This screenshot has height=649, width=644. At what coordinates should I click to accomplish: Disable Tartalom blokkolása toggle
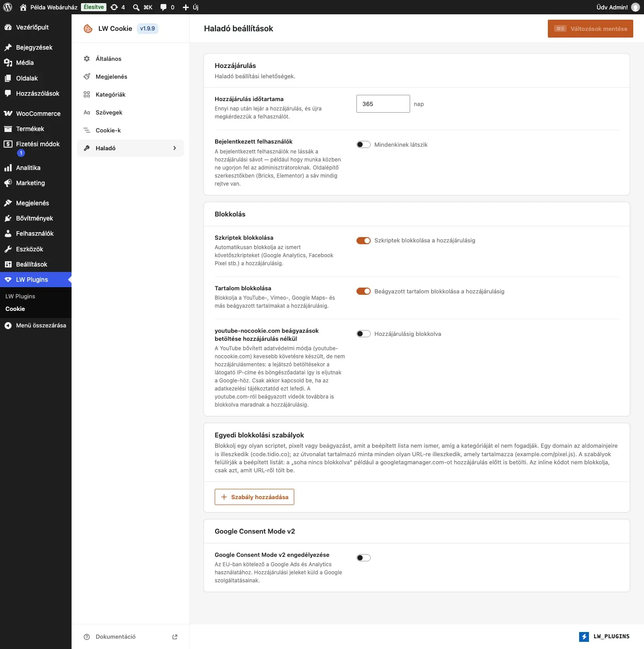(x=364, y=292)
